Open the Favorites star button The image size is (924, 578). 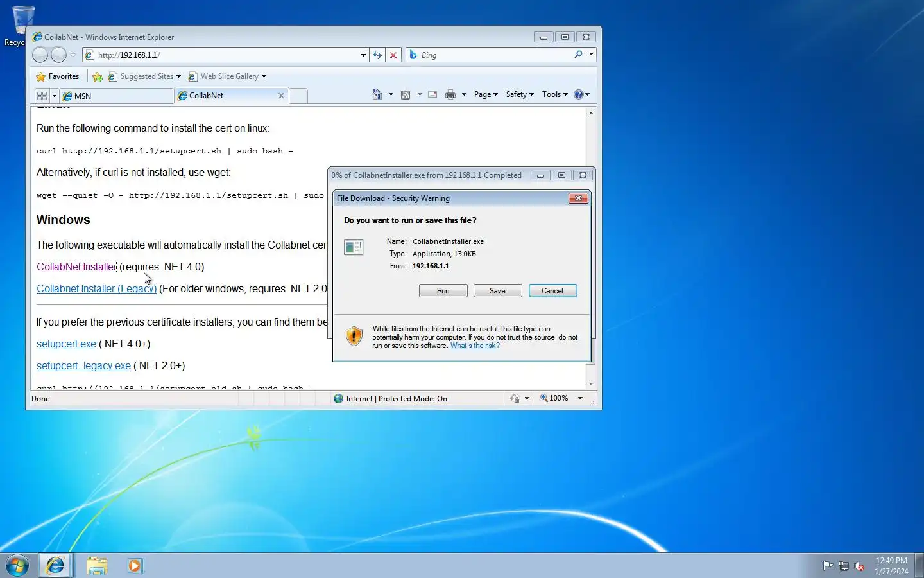click(58, 76)
